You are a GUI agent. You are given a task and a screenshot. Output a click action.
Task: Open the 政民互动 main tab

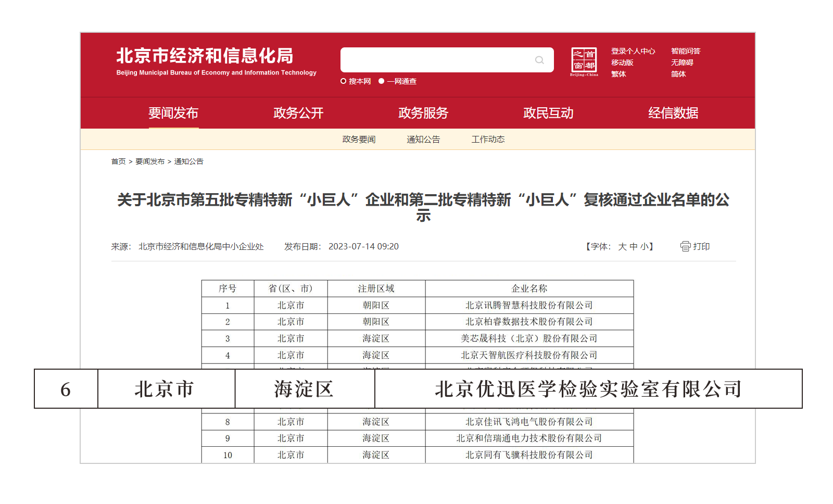pyautogui.click(x=548, y=113)
